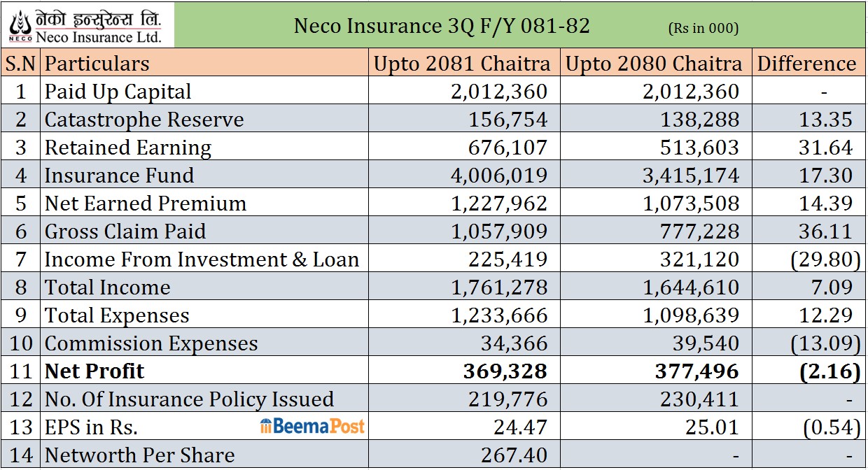Select the 'Paid Up Capital' row label
Viewport: 868px width, 470px height.
tap(118, 92)
